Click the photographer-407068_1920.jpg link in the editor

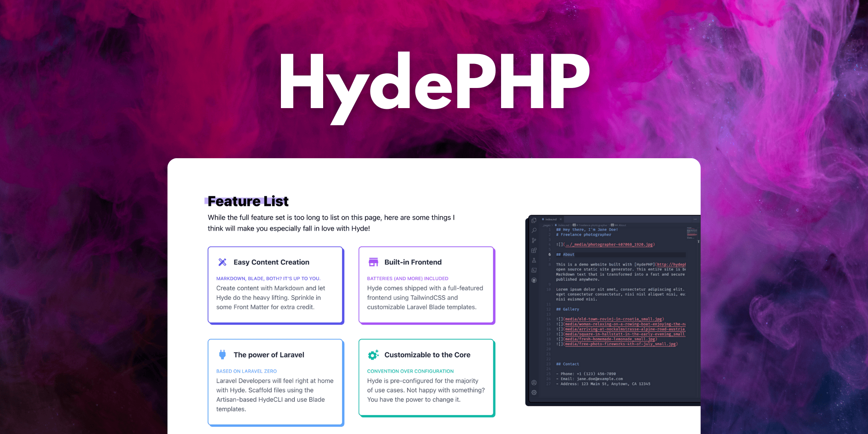[x=609, y=245]
